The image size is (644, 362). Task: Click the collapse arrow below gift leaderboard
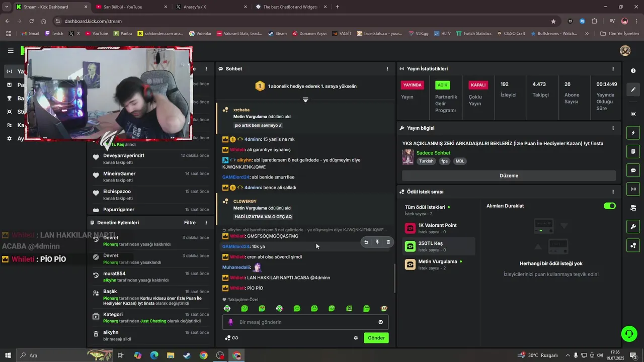(305, 100)
